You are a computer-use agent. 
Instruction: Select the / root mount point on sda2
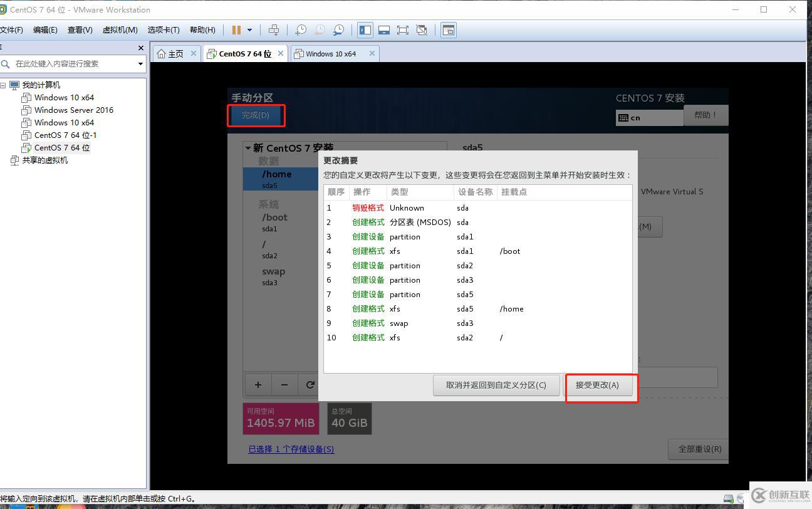[281, 249]
